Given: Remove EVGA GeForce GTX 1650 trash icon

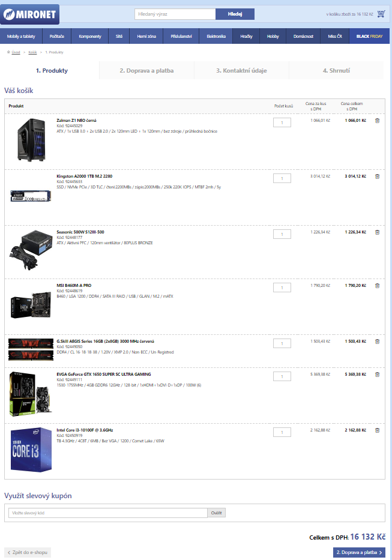Looking at the screenshot, I should (x=377, y=375).
